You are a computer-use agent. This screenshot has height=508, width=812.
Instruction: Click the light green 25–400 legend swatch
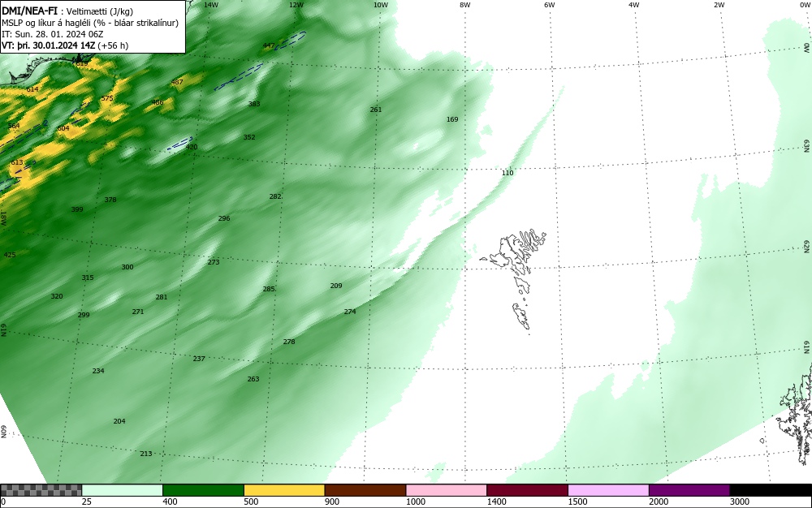pos(123,490)
